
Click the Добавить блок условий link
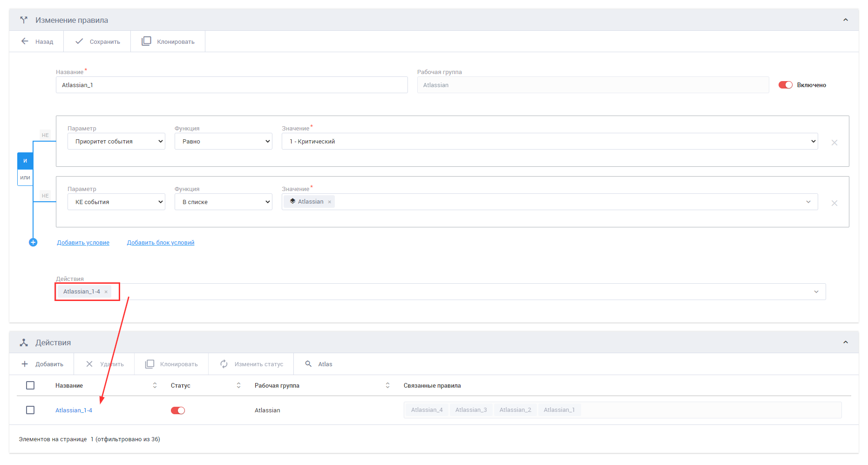tap(161, 243)
